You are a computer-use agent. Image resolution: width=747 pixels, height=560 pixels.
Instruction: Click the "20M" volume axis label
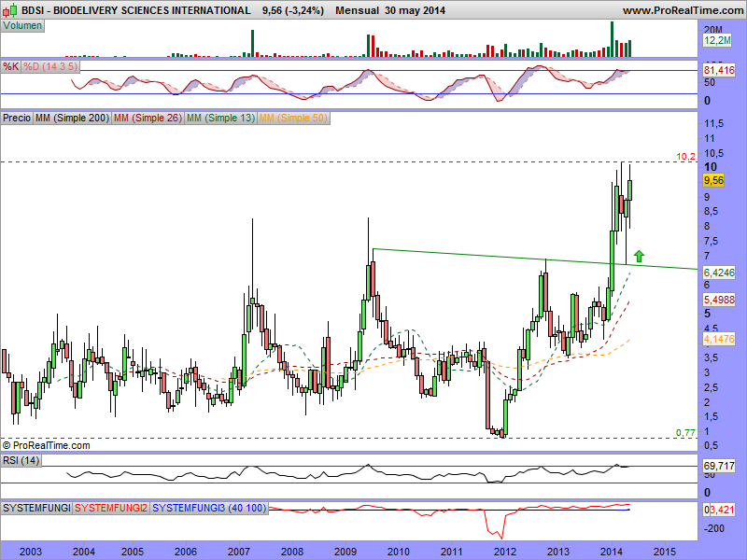point(713,30)
